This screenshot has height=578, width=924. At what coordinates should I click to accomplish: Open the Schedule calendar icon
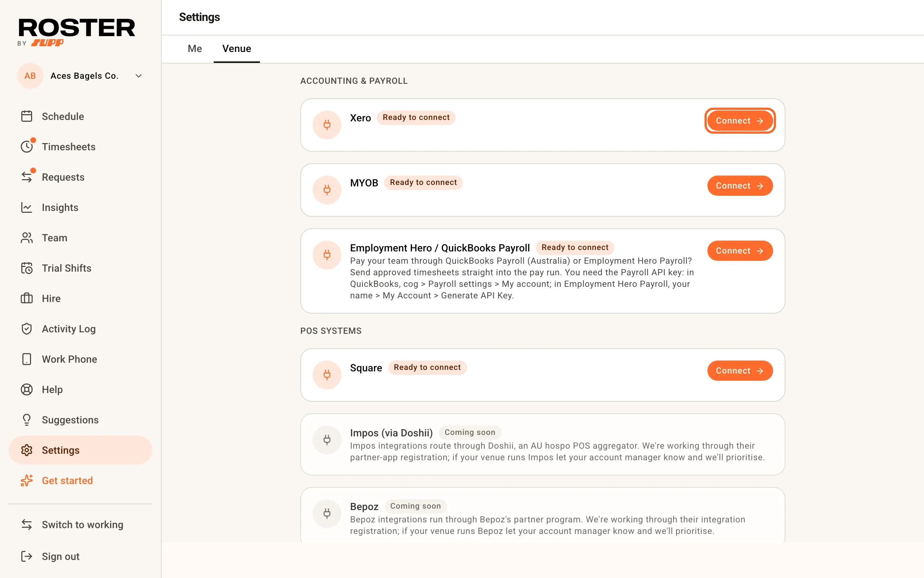(27, 116)
